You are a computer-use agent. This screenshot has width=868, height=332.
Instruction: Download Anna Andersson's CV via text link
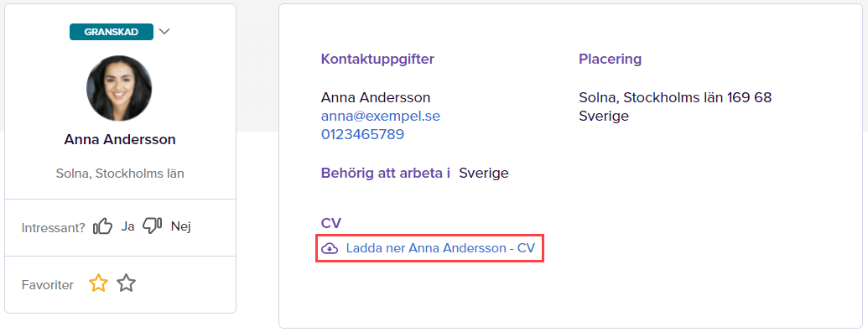pos(440,248)
